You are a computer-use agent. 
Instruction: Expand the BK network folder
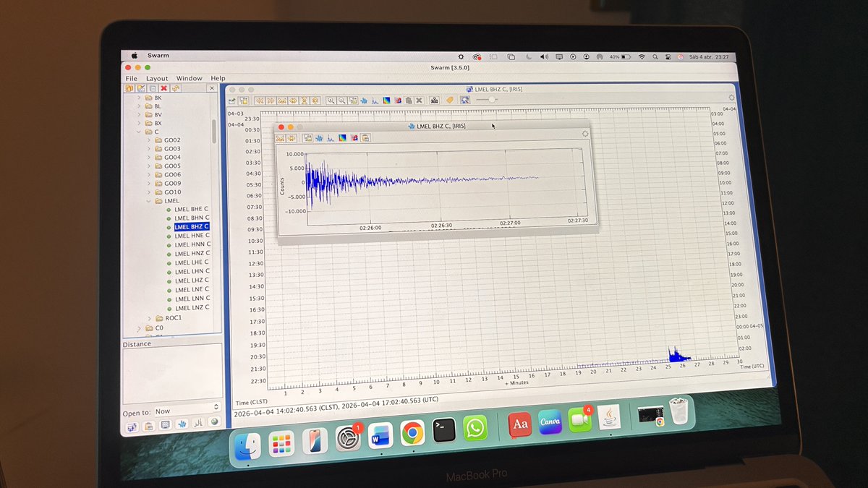[x=139, y=98]
